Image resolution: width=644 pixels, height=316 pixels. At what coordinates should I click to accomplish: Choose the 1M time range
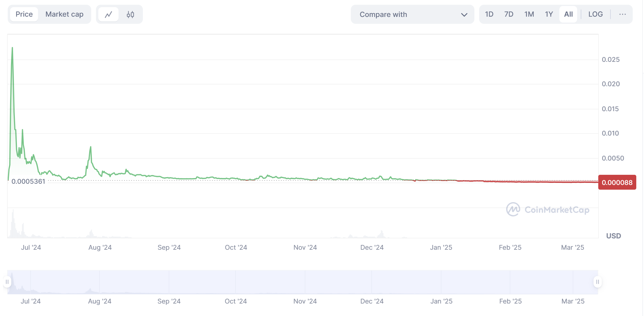click(x=529, y=14)
